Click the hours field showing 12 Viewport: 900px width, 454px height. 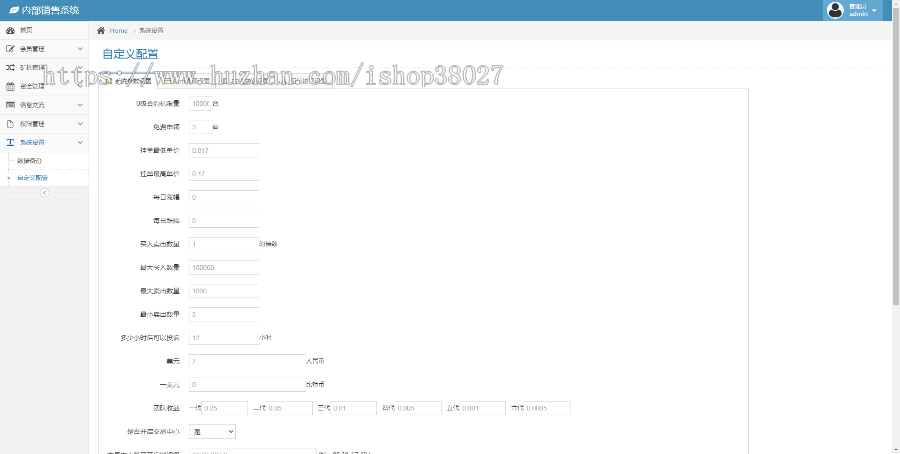click(224, 338)
